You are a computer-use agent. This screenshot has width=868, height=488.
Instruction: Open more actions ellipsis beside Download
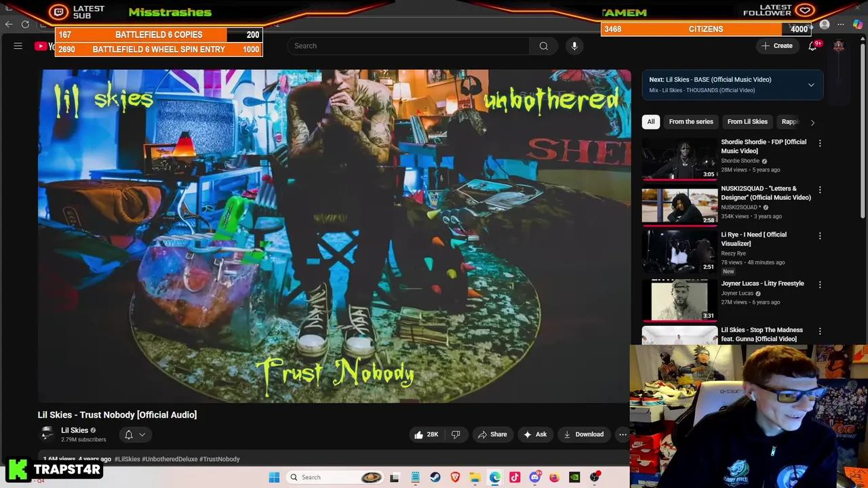(623, 434)
